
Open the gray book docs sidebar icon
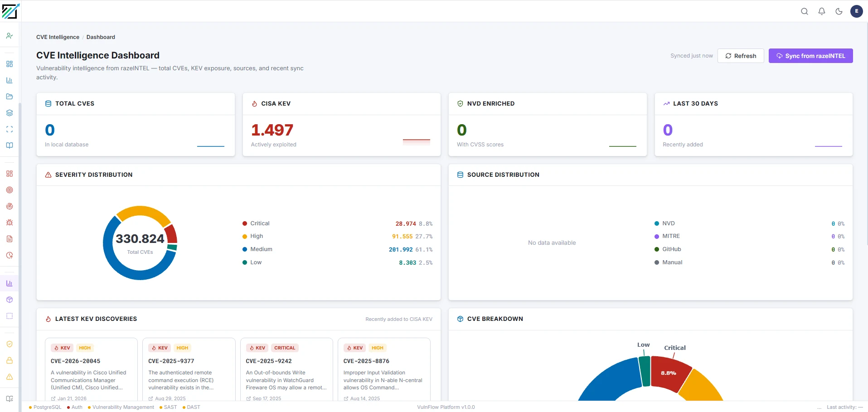coord(10,399)
